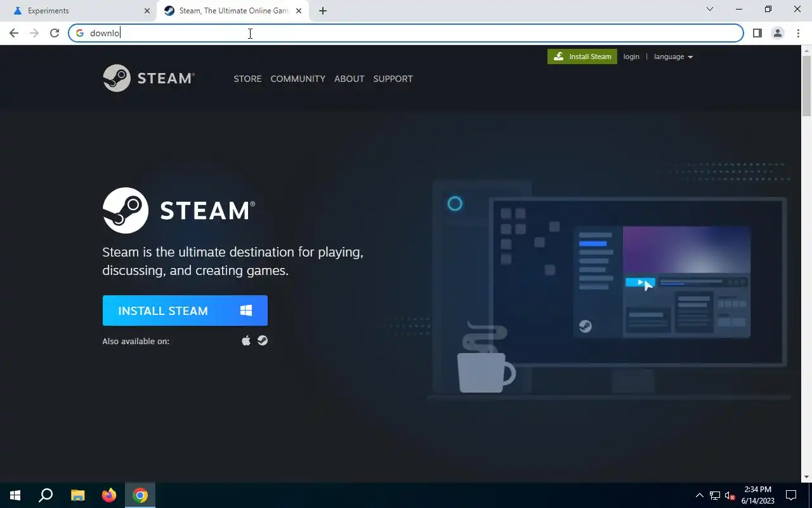Click the Apple macOS download icon
Viewport: 812px width, 508px height.
coord(246,341)
